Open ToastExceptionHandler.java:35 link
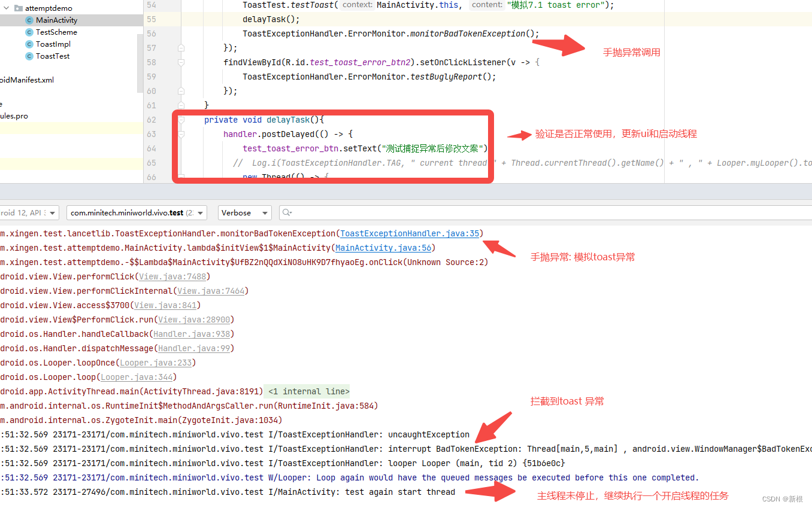Viewport: 812px width, 508px height. tap(410, 233)
